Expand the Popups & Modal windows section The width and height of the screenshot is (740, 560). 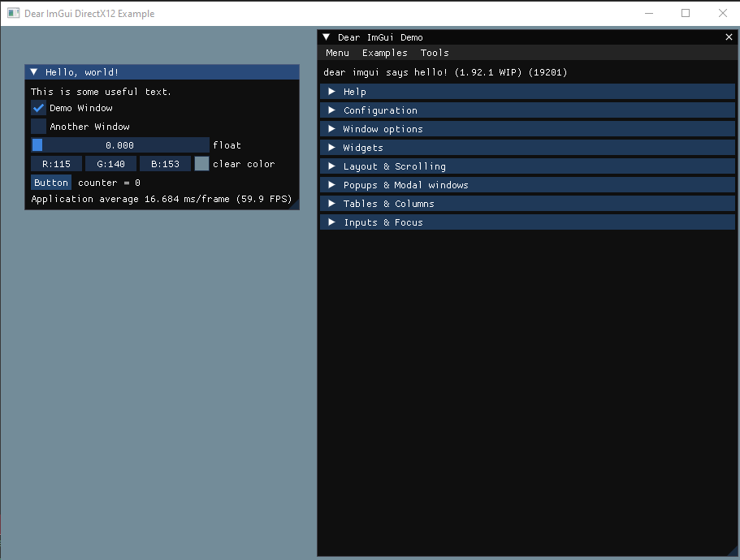point(527,185)
